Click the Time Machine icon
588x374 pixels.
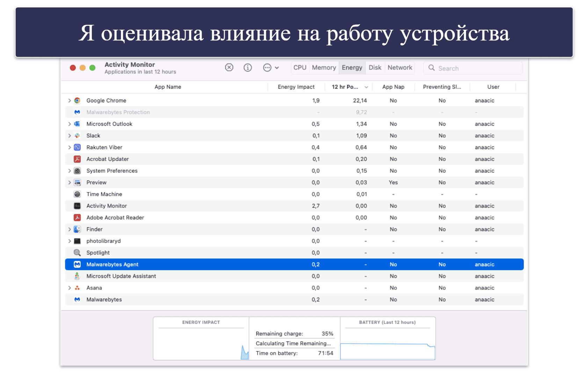point(77,194)
